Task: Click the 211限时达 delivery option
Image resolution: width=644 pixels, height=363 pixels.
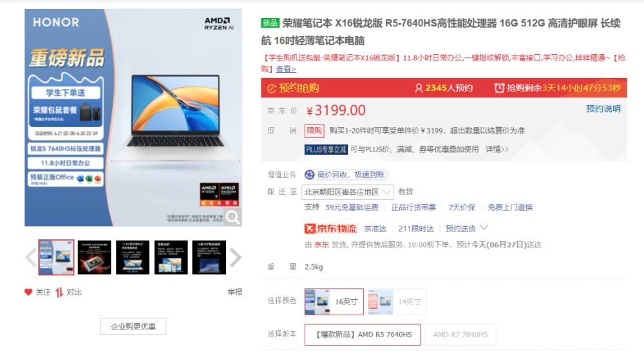Action: point(416,229)
